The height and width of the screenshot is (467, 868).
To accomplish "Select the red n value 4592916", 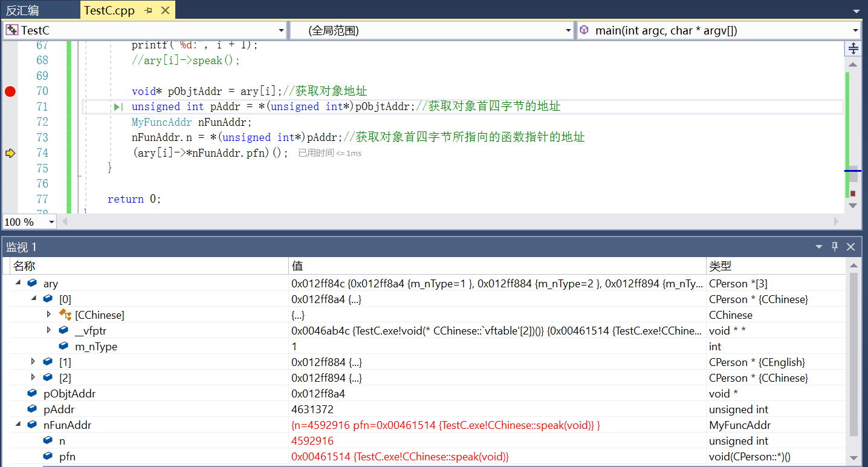I will coord(313,440).
